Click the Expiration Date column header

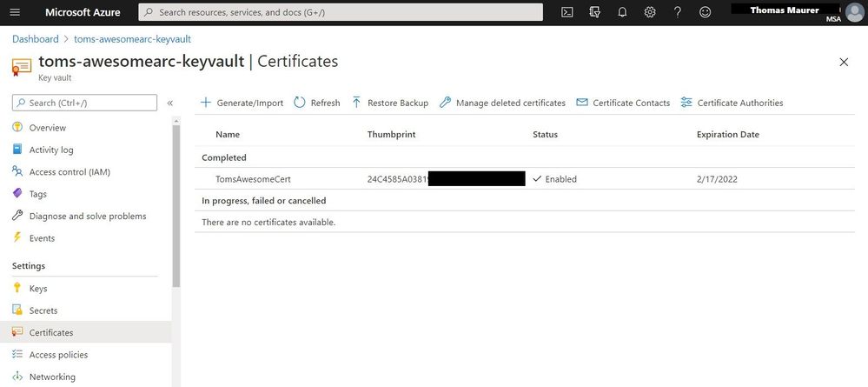pos(728,134)
